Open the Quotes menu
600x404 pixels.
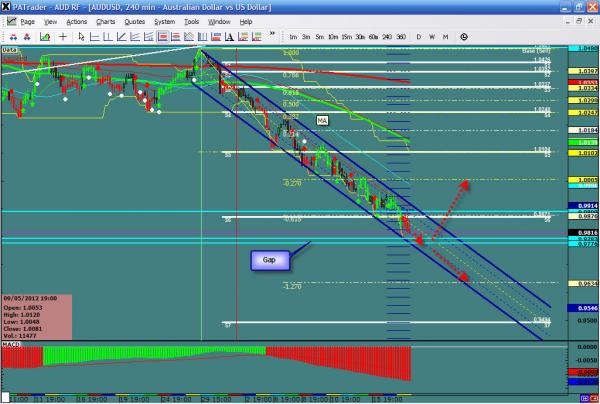[134, 21]
